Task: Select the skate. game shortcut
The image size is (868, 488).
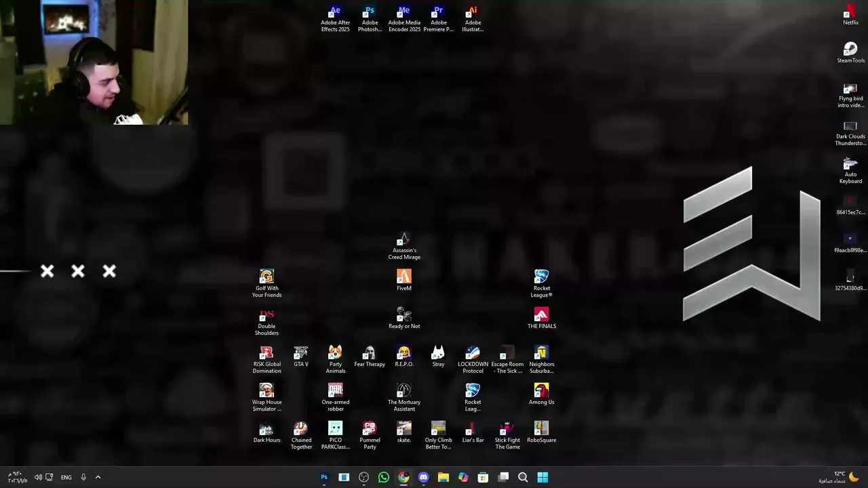Action: (404, 433)
